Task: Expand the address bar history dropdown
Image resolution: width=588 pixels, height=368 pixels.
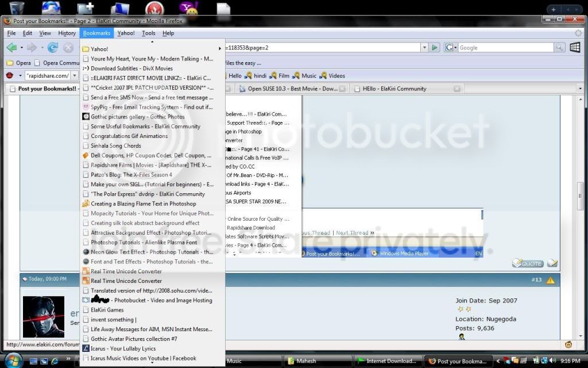Action: [x=424, y=48]
